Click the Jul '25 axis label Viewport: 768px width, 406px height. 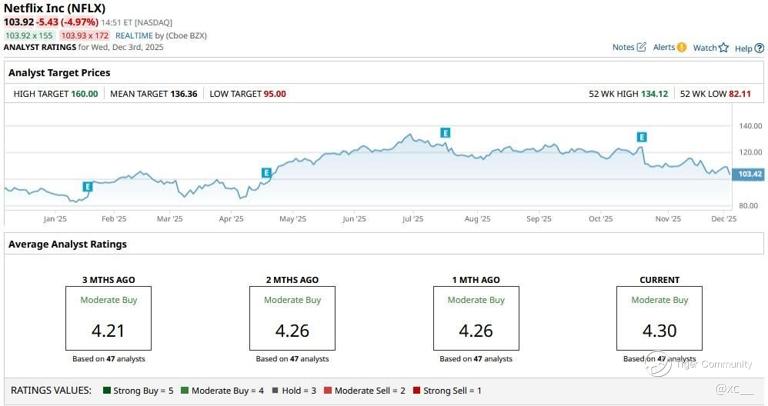coord(412,219)
